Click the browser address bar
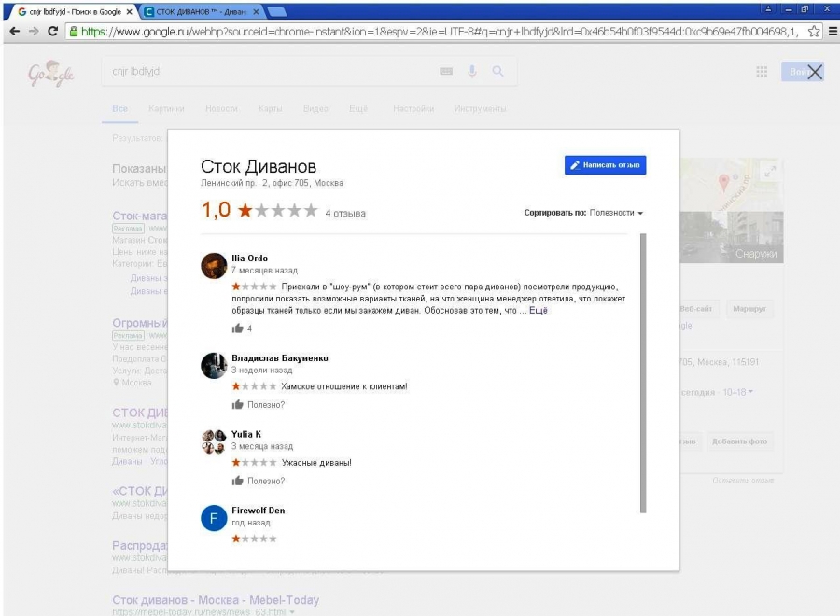This screenshot has height=616, width=840. tap(440, 32)
